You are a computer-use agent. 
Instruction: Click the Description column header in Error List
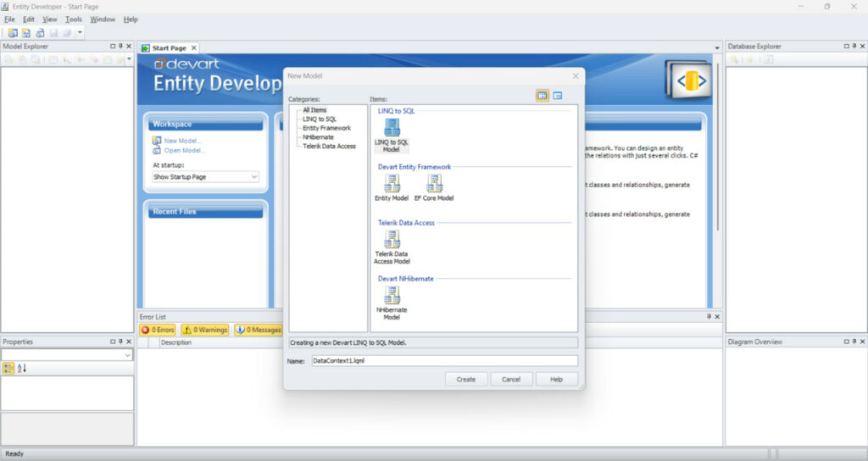[x=176, y=342]
